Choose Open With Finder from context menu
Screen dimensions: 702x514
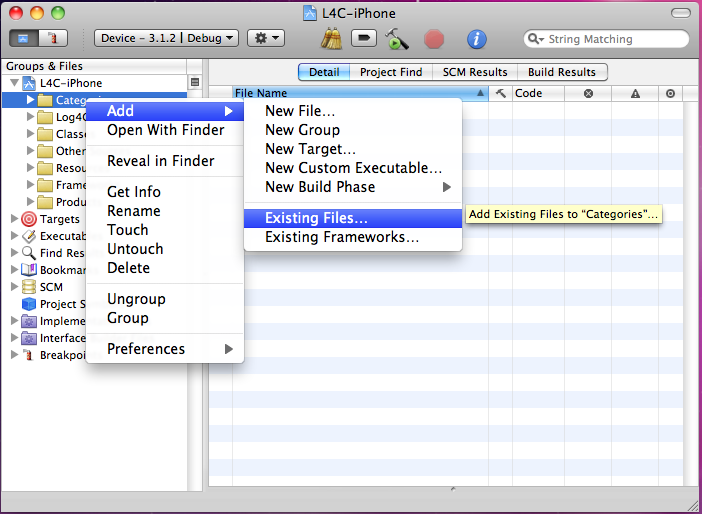click(x=165, y=130)
